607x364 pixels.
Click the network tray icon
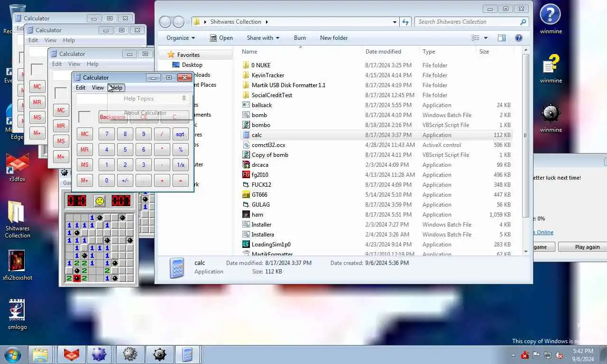click(548, 355)
